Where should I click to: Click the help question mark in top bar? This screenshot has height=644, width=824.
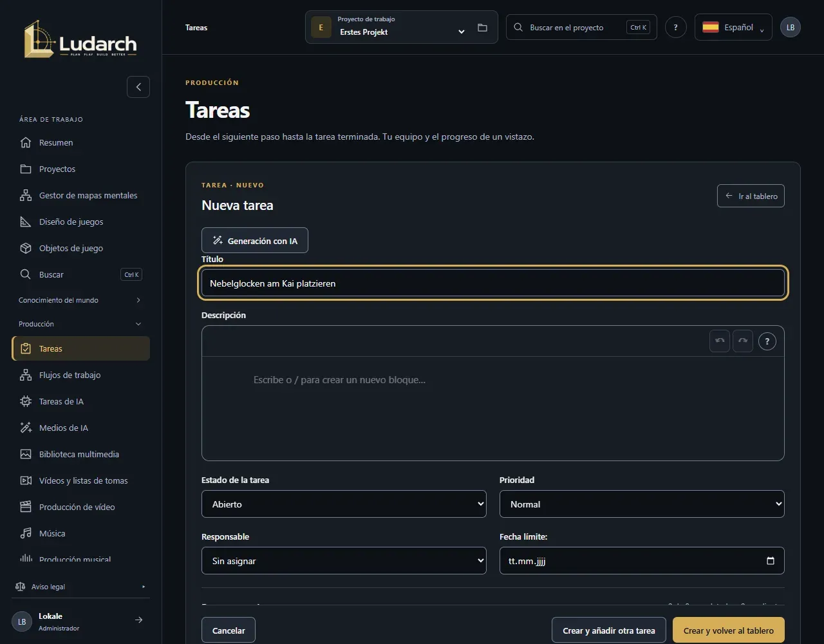(675, 28)
